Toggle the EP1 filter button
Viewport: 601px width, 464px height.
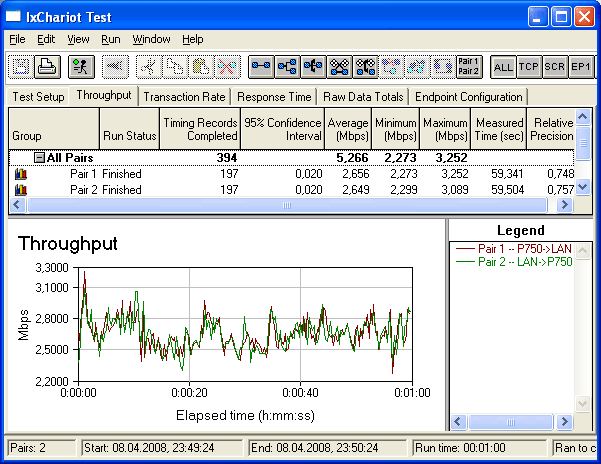coord(581,66)
